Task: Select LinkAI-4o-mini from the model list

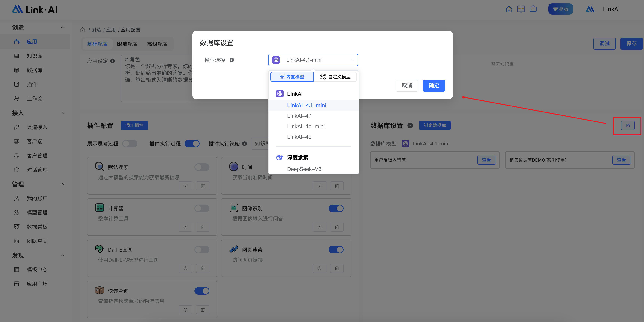Action: tap(313, 126)
